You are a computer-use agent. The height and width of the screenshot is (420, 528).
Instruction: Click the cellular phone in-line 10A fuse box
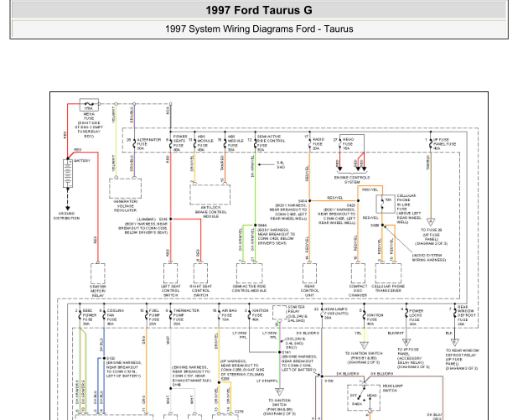386,204
